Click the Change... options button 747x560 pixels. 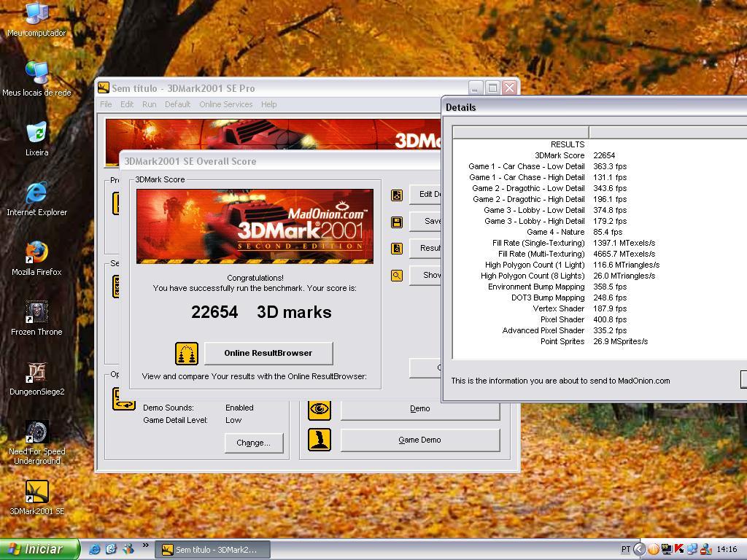point(253,443)
